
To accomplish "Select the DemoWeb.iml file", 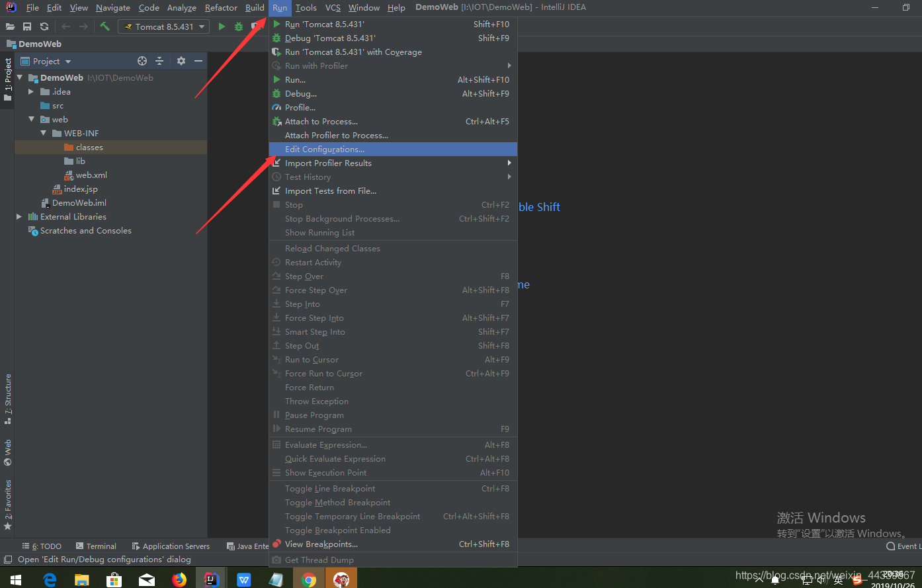I will coord(73,202).
